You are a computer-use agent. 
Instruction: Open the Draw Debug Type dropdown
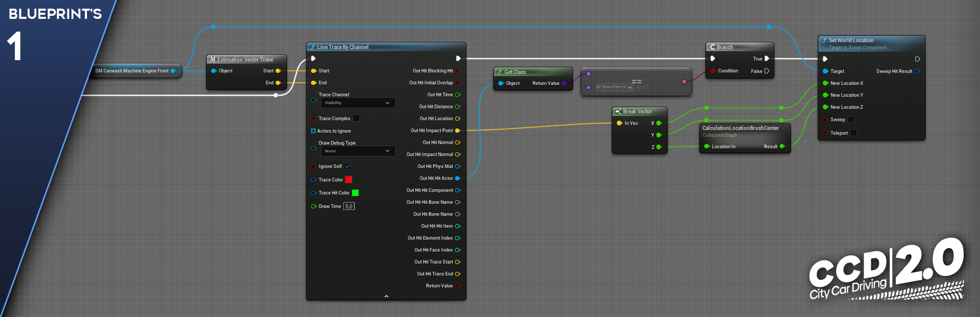(357, 151)
